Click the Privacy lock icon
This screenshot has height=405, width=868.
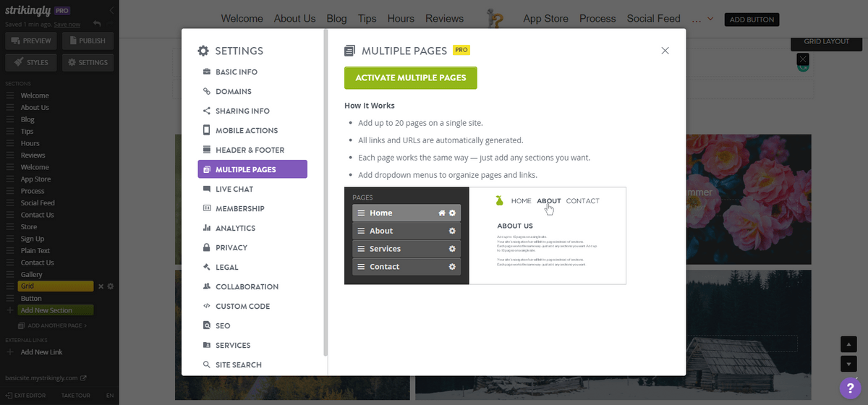click(207, 247)
